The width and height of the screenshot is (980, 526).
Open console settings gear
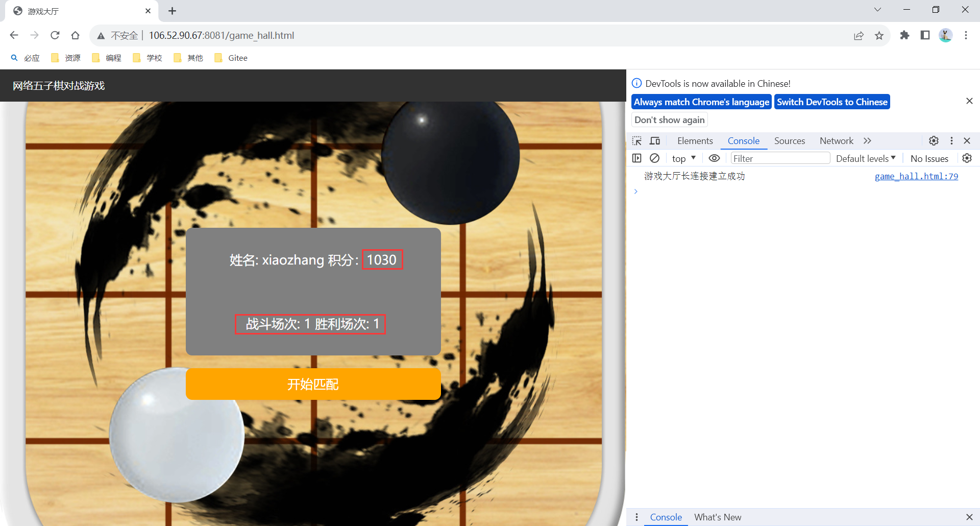tap(967, 158)
